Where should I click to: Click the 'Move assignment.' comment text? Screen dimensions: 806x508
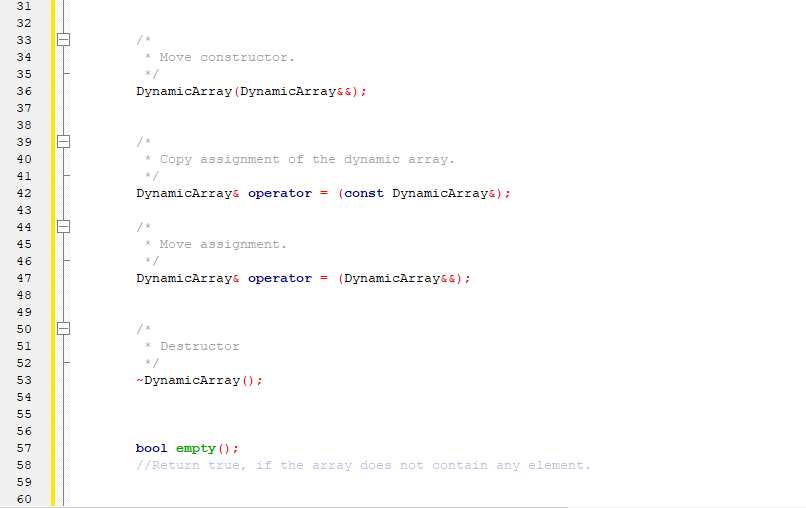[223, 244]
